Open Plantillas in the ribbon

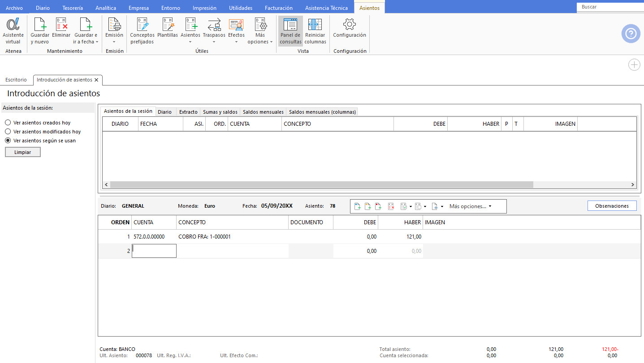click(x=168, y=27)
